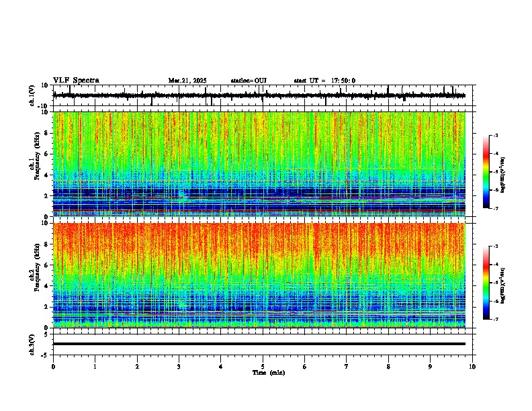Click the 'ch.1(V)' waveform axis label

[32, 95]
